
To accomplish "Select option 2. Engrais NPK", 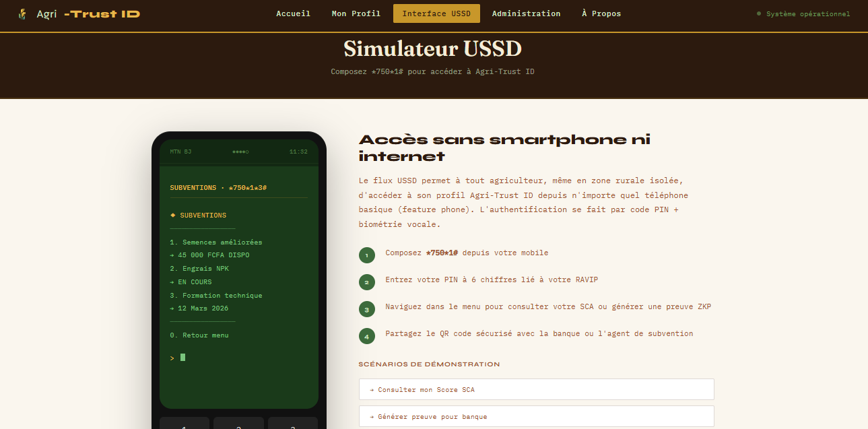I will pyautogui.click(x=199, y=269).
